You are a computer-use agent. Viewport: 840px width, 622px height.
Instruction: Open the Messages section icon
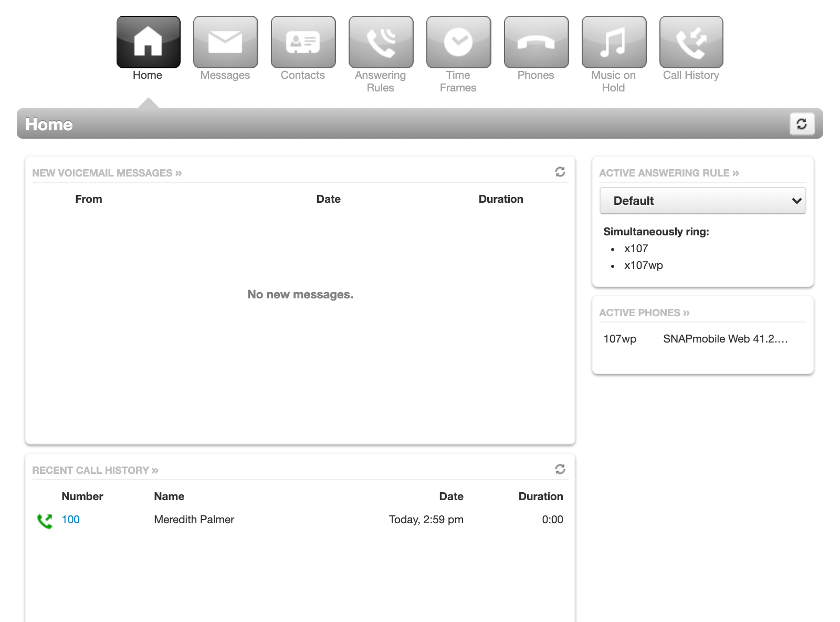tap(225, 42)
